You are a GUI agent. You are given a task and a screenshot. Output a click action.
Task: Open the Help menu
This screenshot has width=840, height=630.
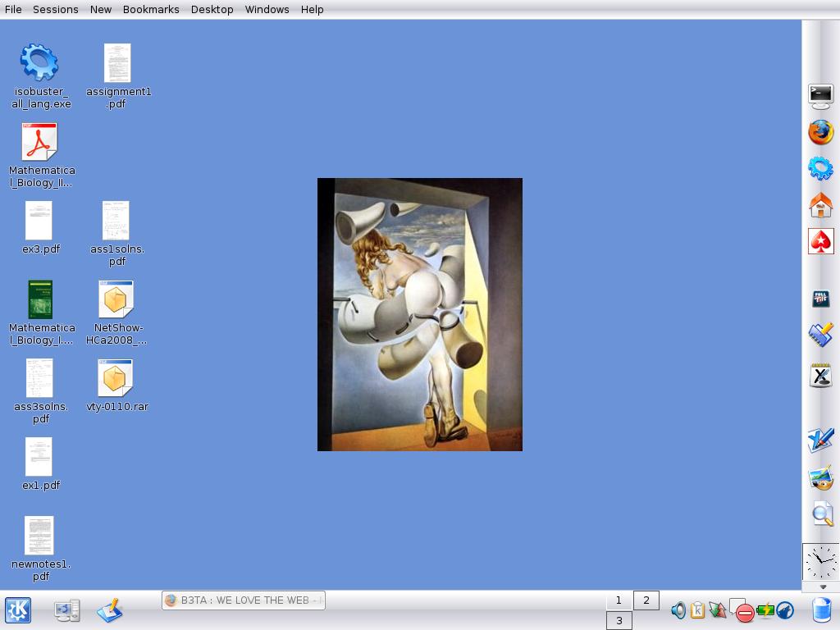coord(312,10)
